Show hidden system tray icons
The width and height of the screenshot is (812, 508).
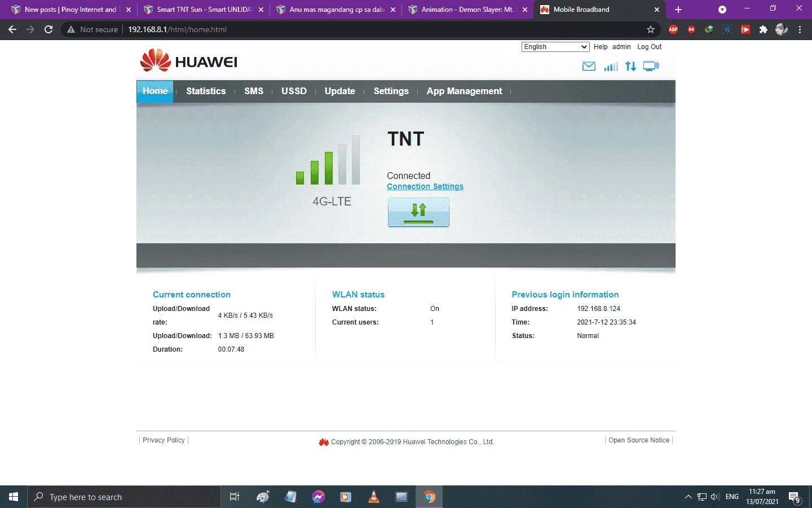click(x=688, y=497)
